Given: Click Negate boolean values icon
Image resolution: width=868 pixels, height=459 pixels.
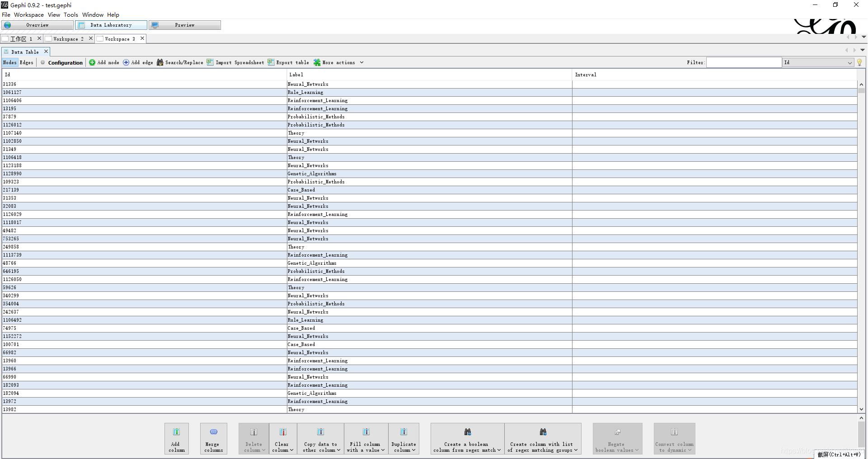Looking at the screenshot, I should pos(618,432).
